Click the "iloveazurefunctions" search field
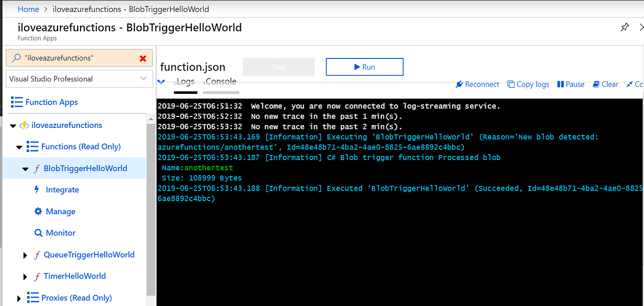This screenshot has height=306, width=644. point(79,58)
